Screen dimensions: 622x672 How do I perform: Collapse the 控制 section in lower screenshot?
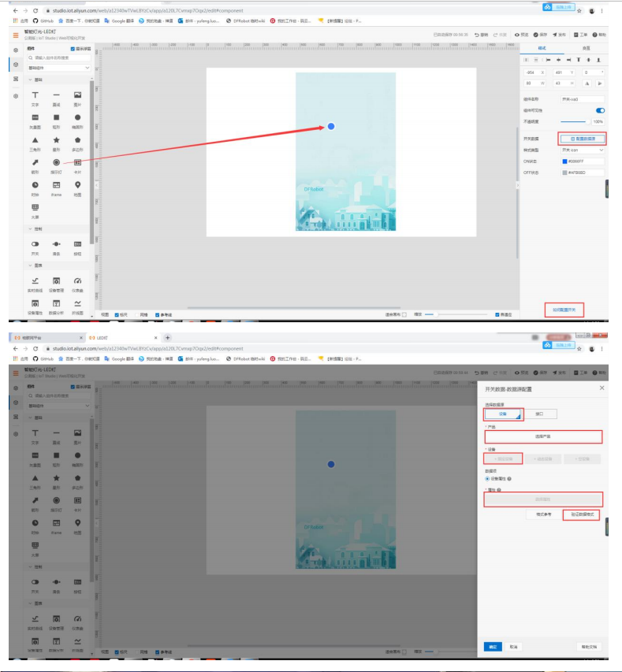(x=31, y=567)
